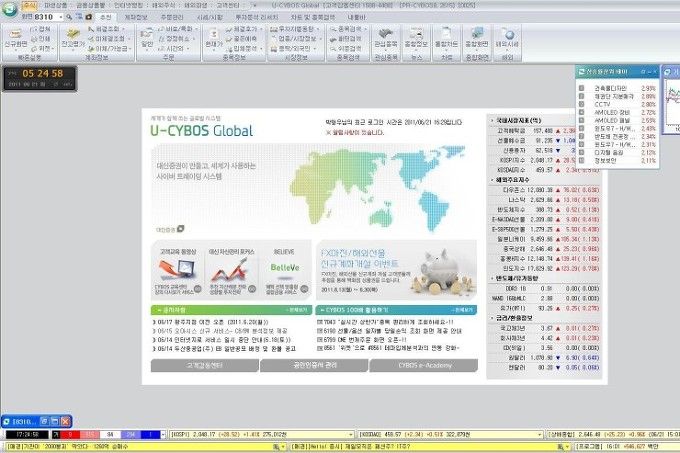The image size is (680, 453).
Task: Switch to the 계좌정보 ribbon tab
Action: pos(136,17)
